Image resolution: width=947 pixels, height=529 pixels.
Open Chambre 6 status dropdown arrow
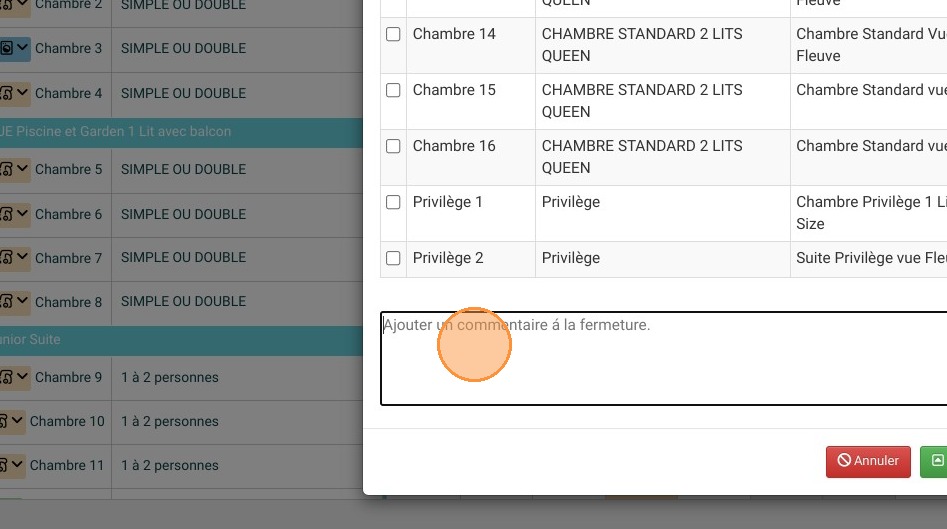click(x=22, y=213)
